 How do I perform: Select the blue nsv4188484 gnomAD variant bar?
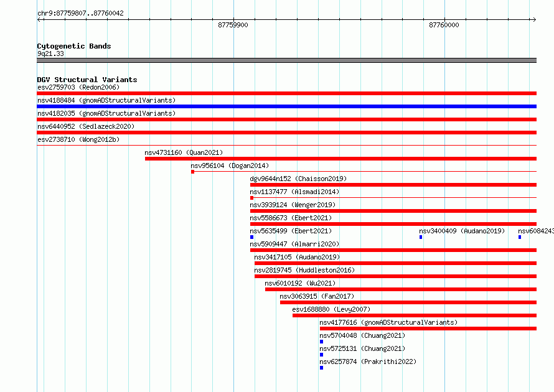(x=286, y=106)
